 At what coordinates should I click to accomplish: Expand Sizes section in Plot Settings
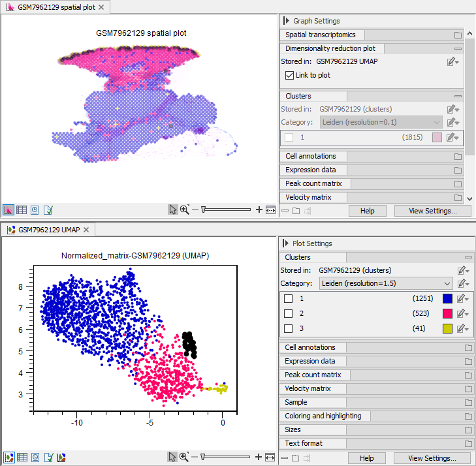point(468,430)
